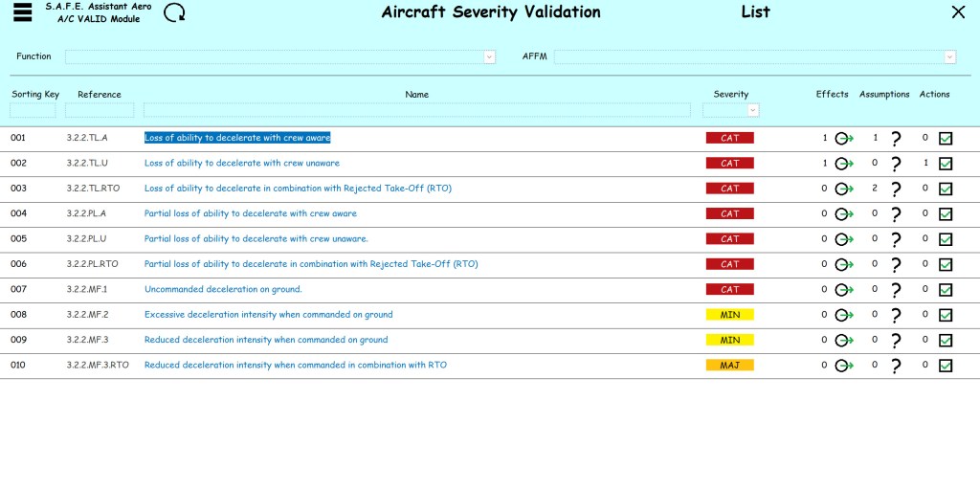
Task: Toggle the Actions checkbox for row 001
Action: (946, 138)
